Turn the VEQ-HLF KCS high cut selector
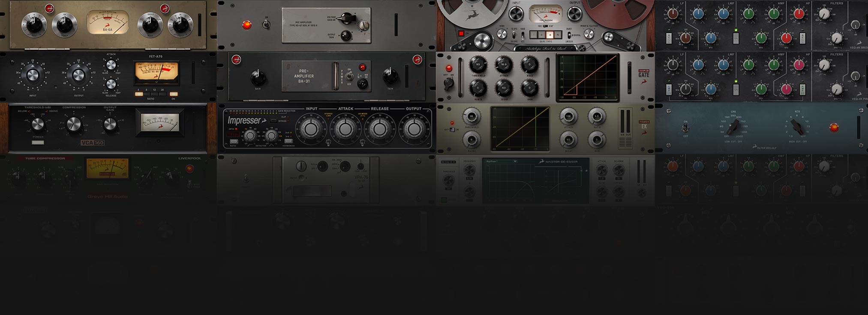This screenshot has width=868, height=315. [797, 127]
